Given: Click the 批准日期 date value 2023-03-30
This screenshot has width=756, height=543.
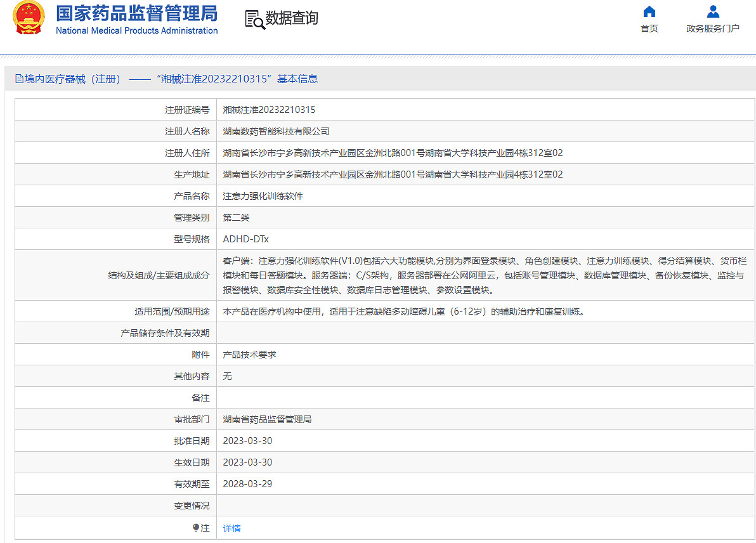Looking at the screenshot, I should tap(247, 440).
